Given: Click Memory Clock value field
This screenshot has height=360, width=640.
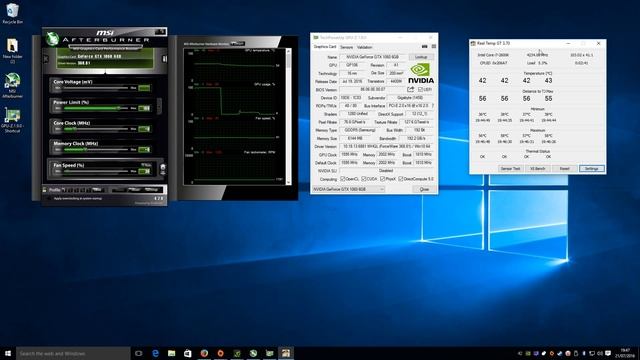Looking at the screenshot, I should tap(144, 149).
